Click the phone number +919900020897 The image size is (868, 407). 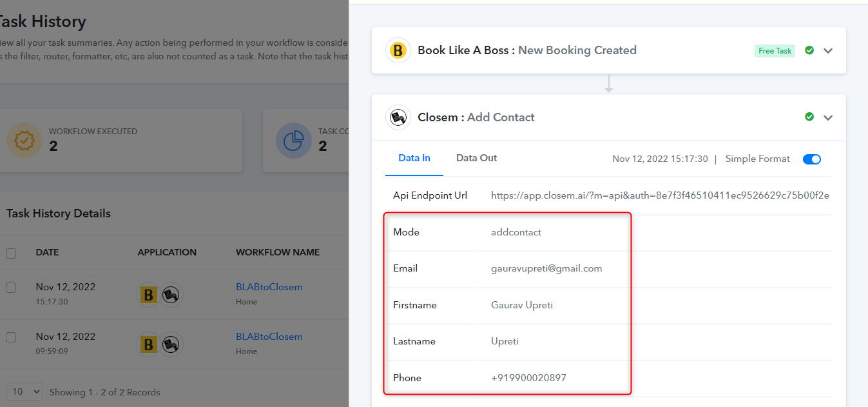[528, 378]
